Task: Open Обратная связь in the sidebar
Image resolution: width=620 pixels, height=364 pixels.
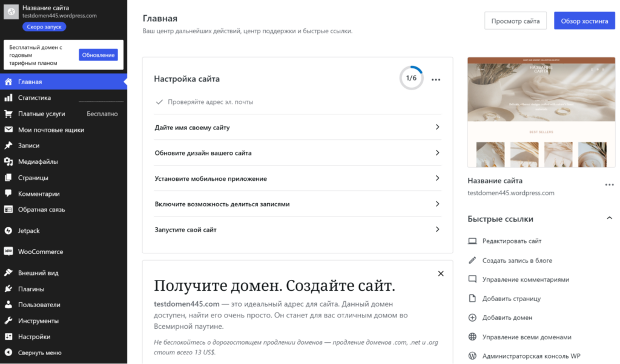Action: click(64, 210)
